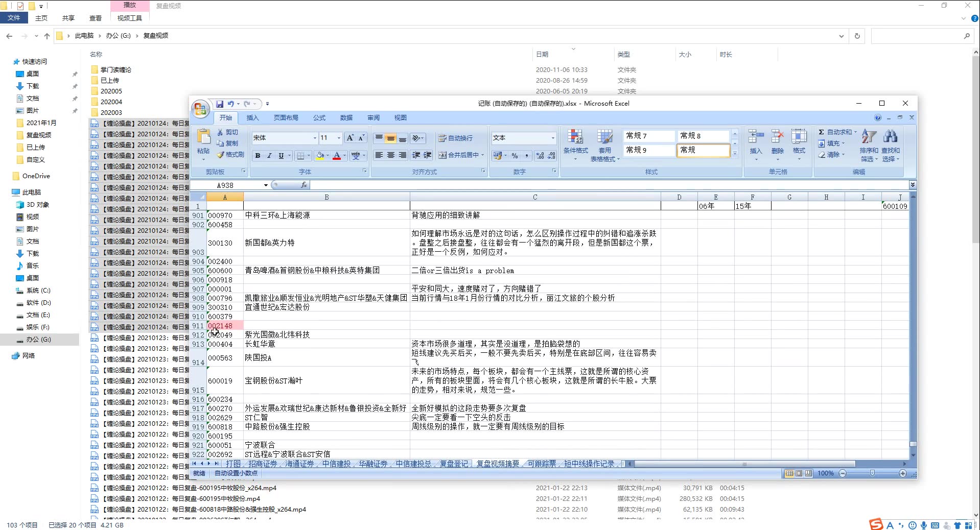Click the phonetic guide (wén) icon
Viewport: 980px width, 530px height.
point(356,155)
